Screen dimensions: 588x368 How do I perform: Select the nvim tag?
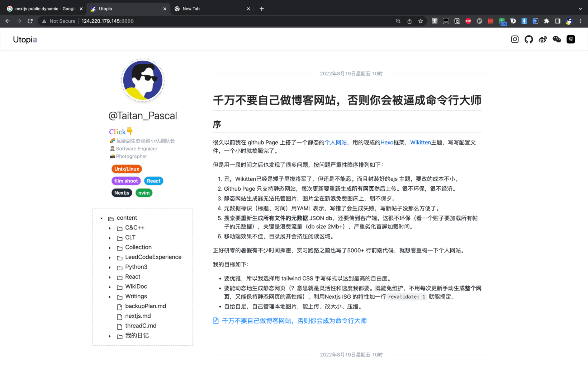coord(144,193)
